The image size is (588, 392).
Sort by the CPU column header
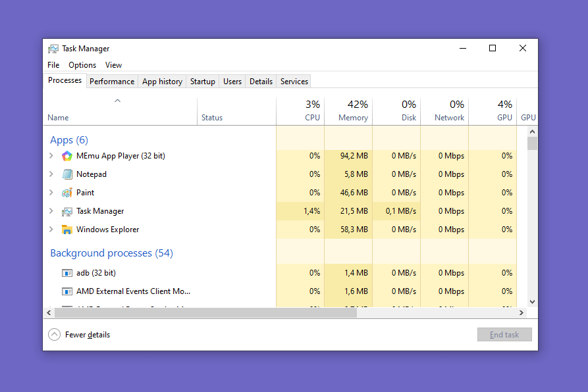(300, 111)
